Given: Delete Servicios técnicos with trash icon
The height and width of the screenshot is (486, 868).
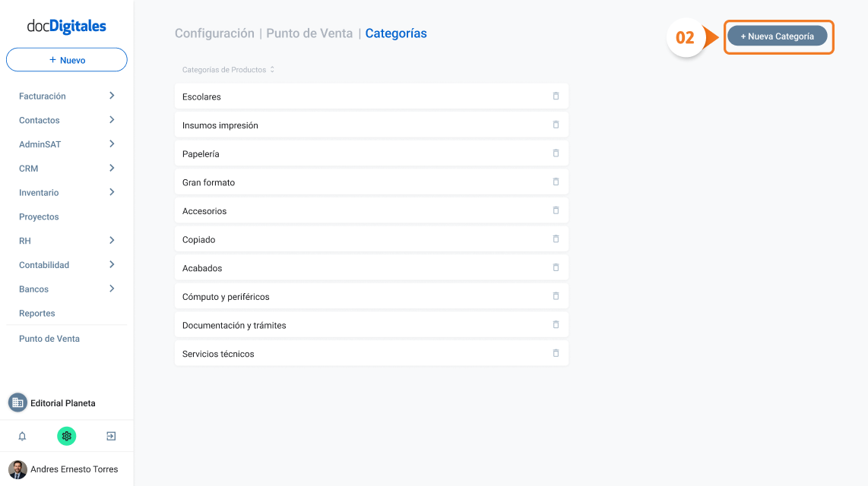Looking at the screenshot, I should 556,353.
